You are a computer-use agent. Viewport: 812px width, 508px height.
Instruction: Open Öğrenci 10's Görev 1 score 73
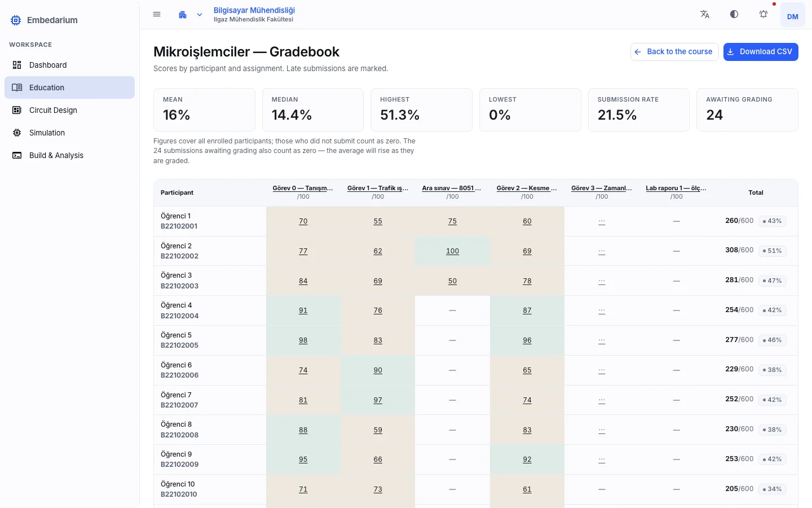click(x=378, y=489)
